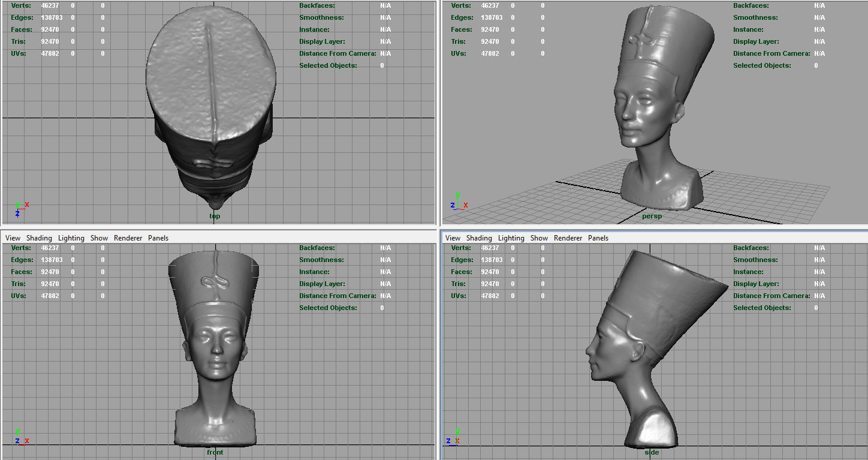
Task: Click the 'Faces:' label in the side view
Action: (x=462, y=272)
